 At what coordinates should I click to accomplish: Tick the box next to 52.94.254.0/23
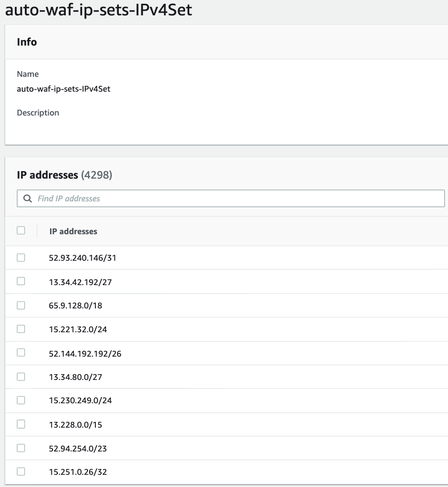coord(21,448)
